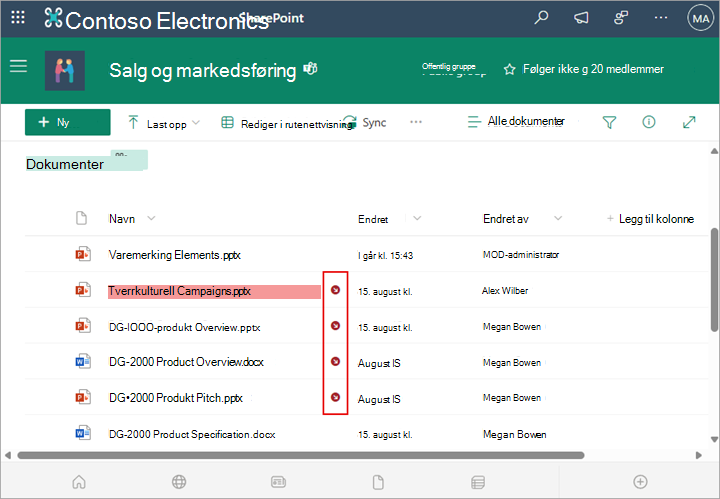This screenshot has width=720, height=499.
Task: Open DG-2000 Produkt Pitch.pptx
Action: pos(175,398)
